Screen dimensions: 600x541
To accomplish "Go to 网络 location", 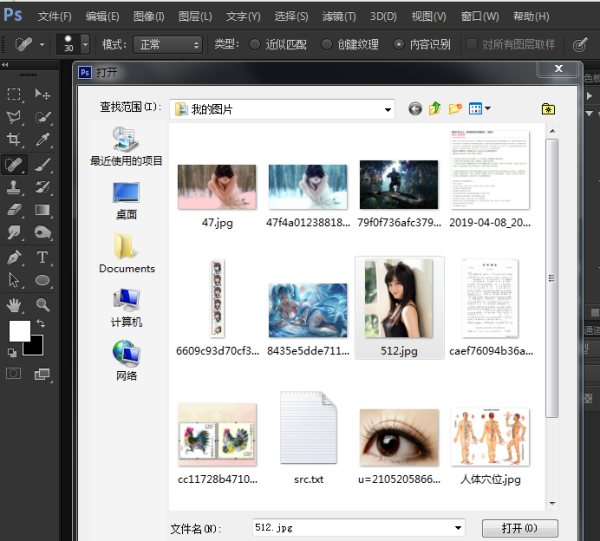I will coord(126,360).
